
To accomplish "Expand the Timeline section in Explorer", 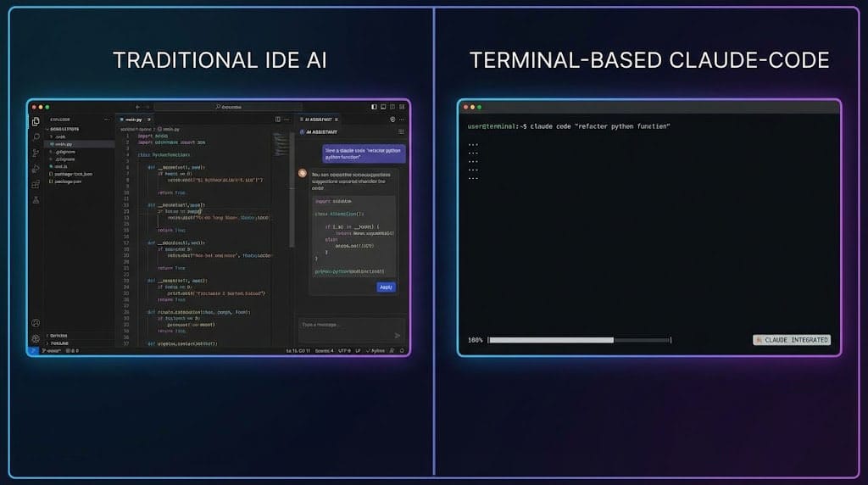I will click(58, 343).
